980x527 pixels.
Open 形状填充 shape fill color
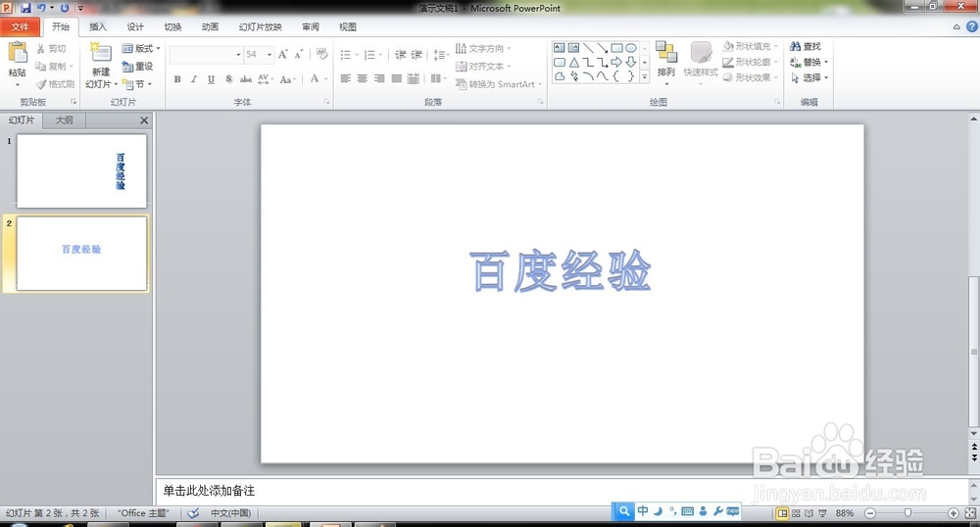[750, 46]
